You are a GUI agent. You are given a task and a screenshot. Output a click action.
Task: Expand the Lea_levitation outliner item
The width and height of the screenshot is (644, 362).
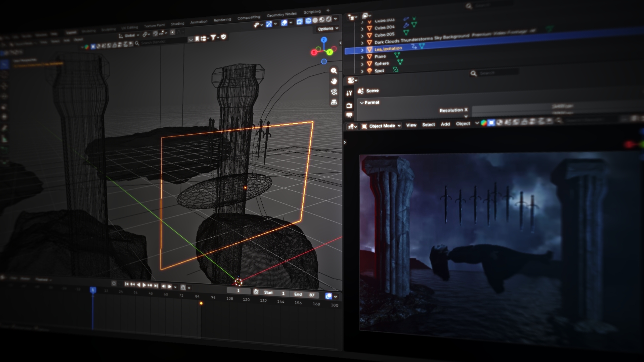pos(362,50)
